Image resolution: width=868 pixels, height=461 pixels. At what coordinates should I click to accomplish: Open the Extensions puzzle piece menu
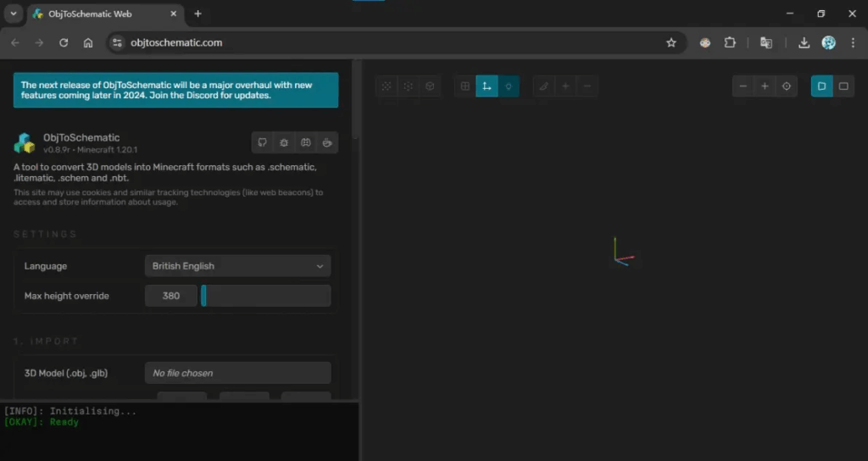coord(730,42)
